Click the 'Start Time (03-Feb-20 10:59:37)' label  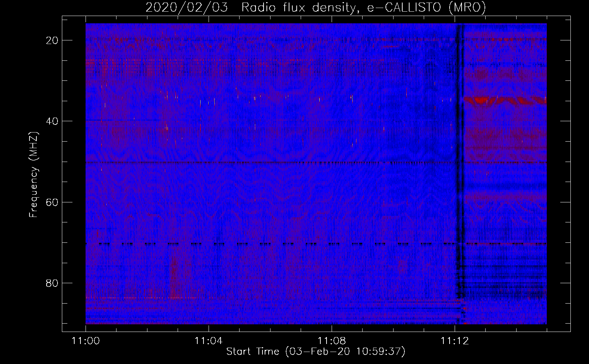pyautogui.click(x=316, y=352)
